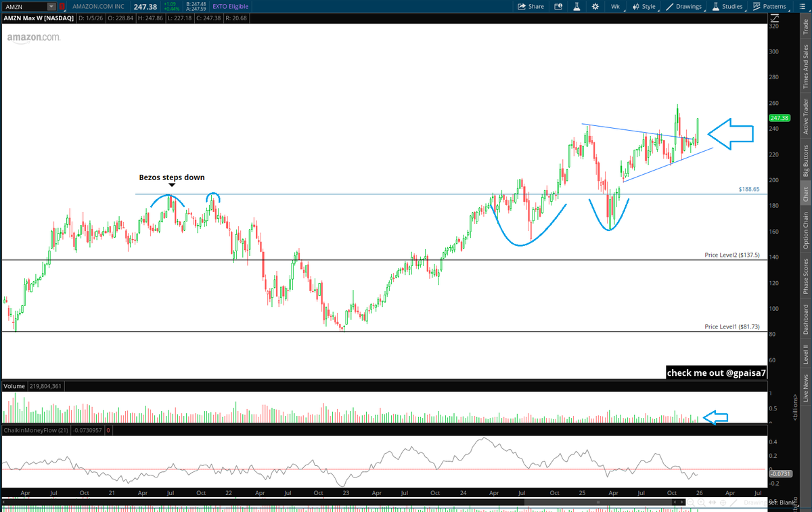Click the zoom out magnifier icon
Screen dimensions: 812x512
691,503
